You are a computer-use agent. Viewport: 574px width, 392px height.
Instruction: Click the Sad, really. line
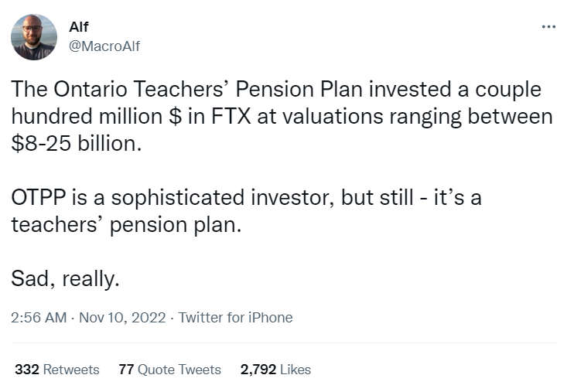point(65,278)
